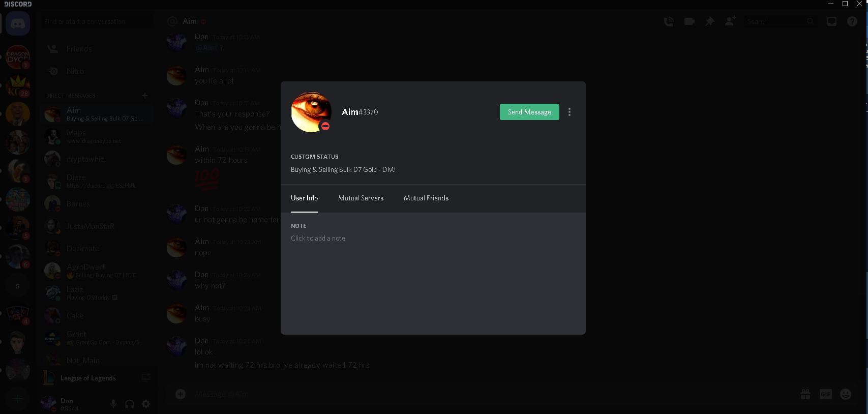Open direct message with Cake
Viewport: 868px width, 414px height.
click(97, 315)
